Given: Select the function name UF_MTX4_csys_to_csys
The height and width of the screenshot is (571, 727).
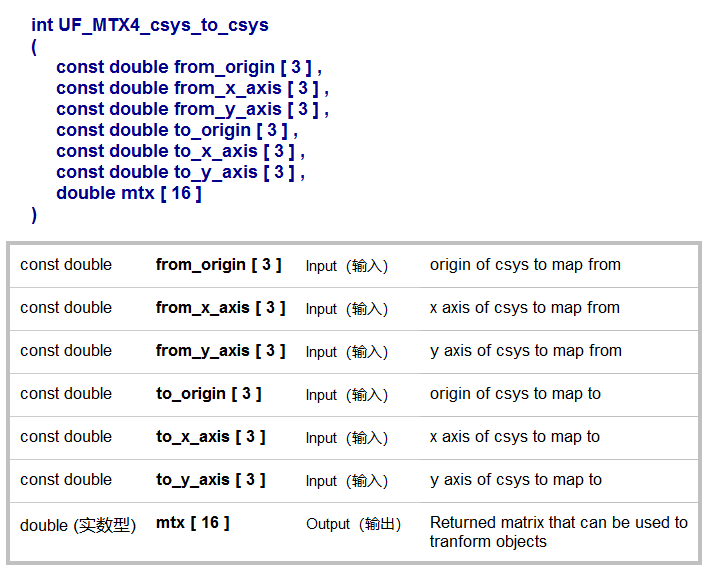Looking at the screenshot, I should pyautogui.click(x=163, y=25).
